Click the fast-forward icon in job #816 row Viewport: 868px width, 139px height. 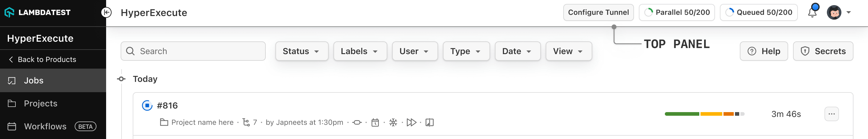click(x=411, y=122)
